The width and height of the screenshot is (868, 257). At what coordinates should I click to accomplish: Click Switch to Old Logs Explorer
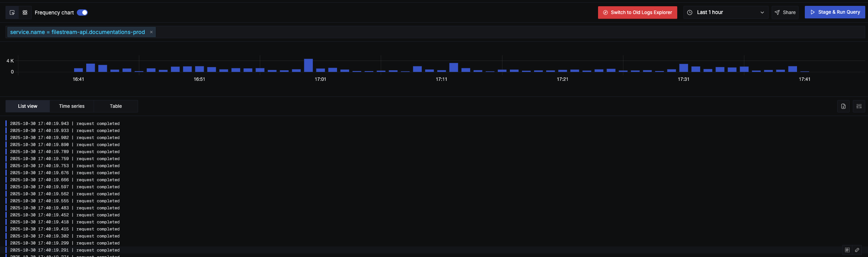tap(637, 12)
